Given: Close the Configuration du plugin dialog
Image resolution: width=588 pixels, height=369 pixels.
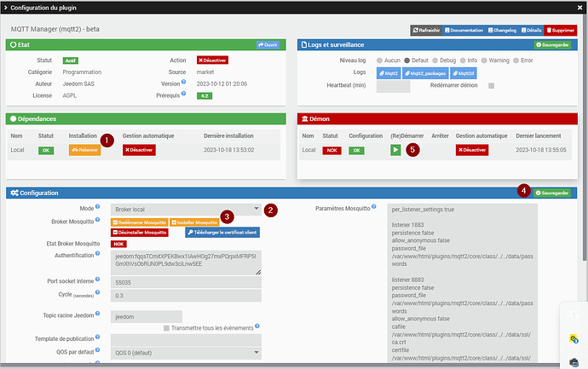Looking at the screenshot, I should coord(579,8).
